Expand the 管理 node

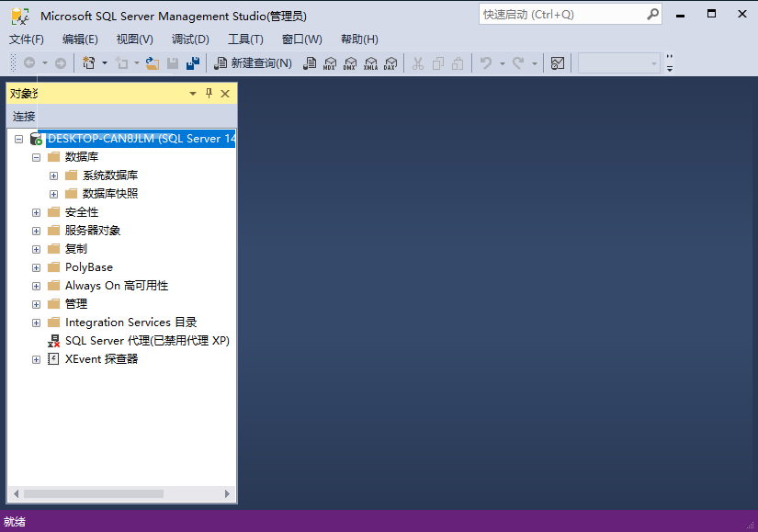coord(36,305)
